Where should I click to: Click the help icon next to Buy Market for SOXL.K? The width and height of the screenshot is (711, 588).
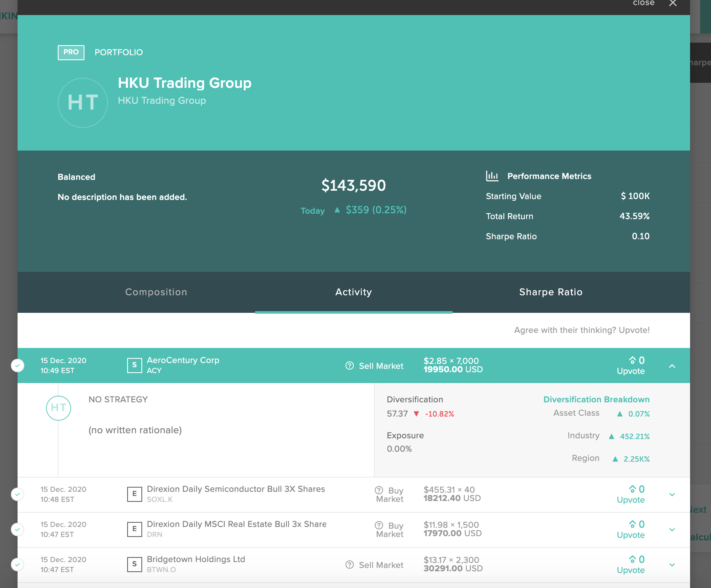point(379,490)
